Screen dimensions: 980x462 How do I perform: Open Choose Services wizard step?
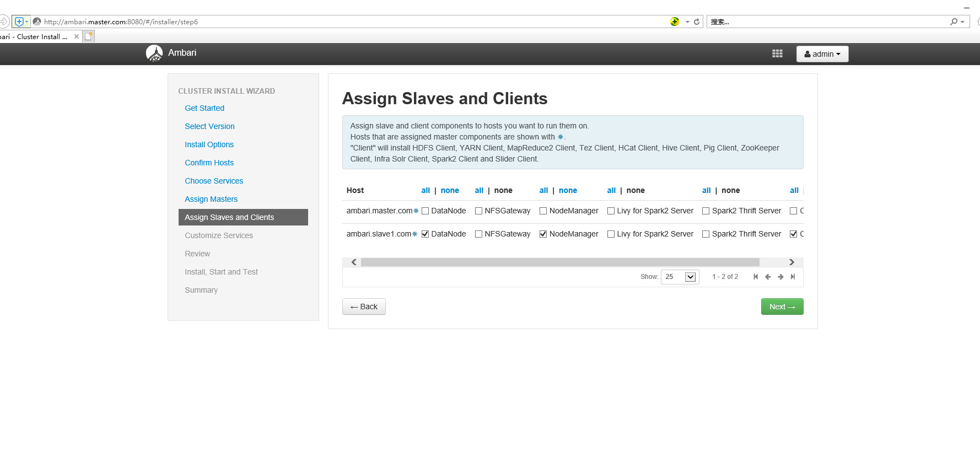point(214,181)
